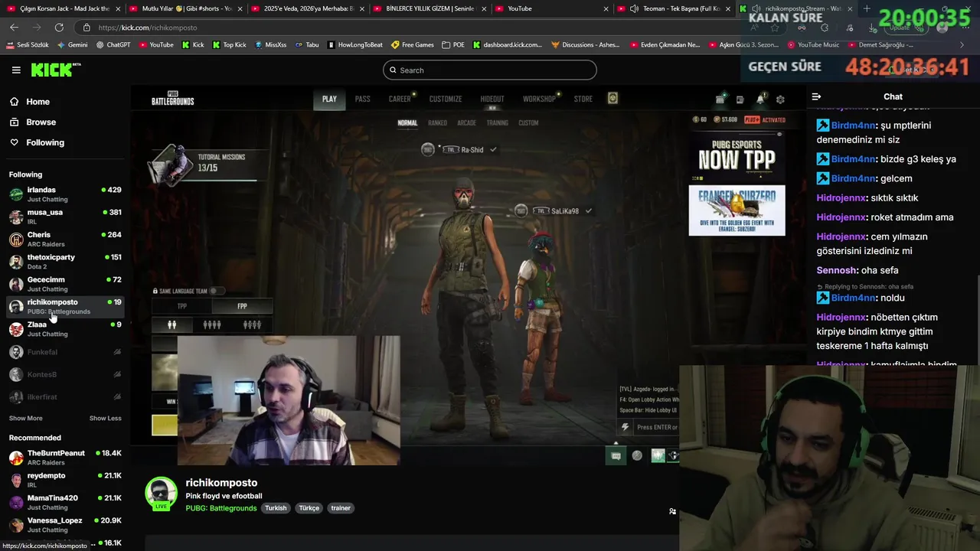Open offline Funkefal channel

(65, 352)
